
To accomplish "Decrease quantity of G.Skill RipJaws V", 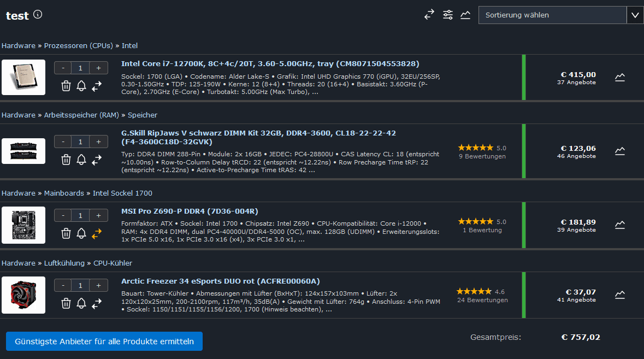I will click(63, 142).
